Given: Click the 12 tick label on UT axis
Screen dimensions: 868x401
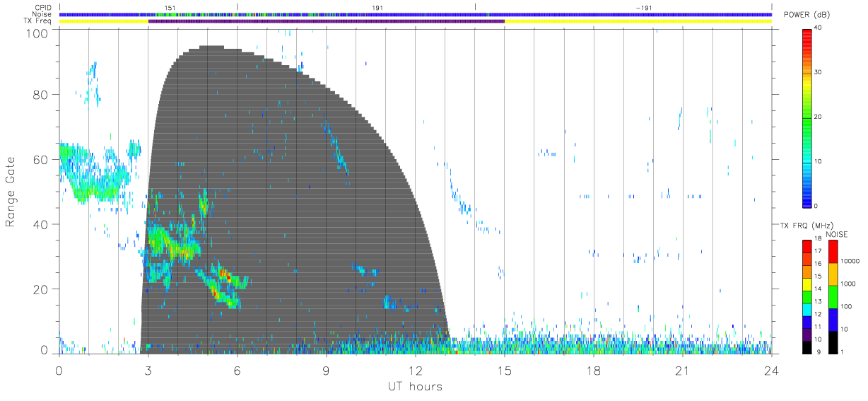Looking at the screenshot, I should tap(416, 370).
